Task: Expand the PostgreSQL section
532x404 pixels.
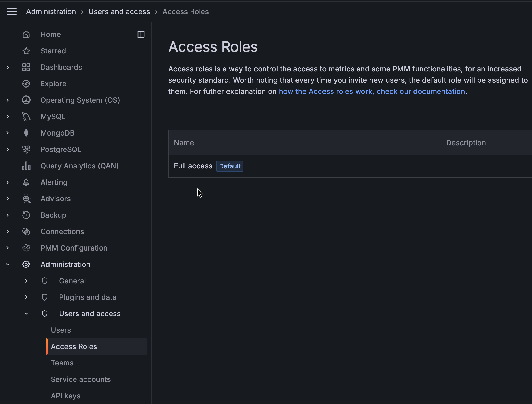Action: click(7, 149)
